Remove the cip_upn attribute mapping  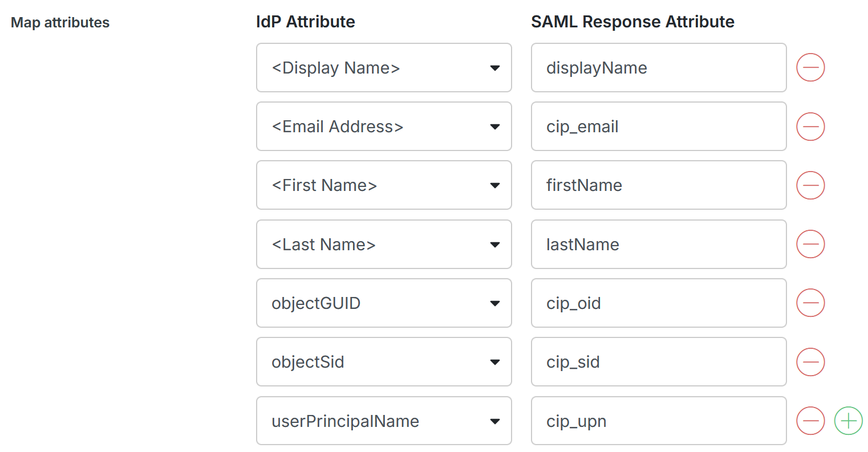tap(810, 421)
